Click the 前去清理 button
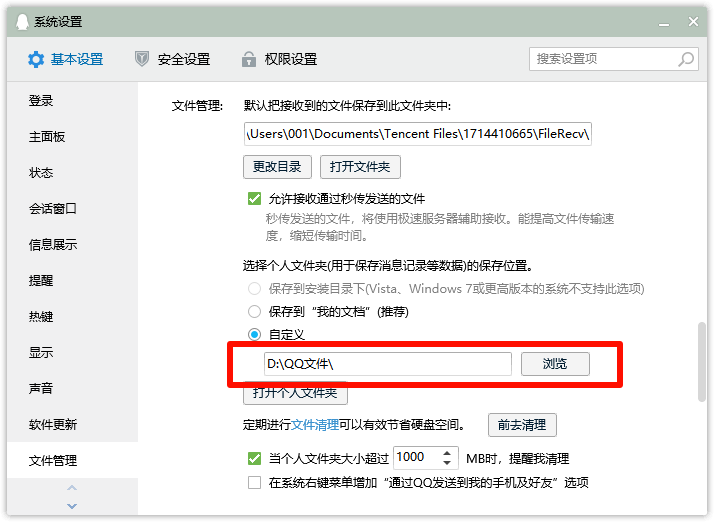The image size is (714, 522). point(522,425)
